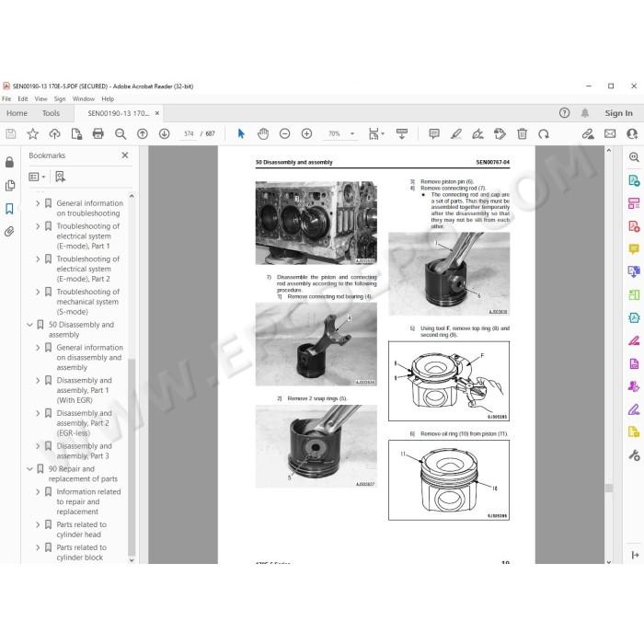Open the Edit menu
644x644 pixels.
pos(23,99)
